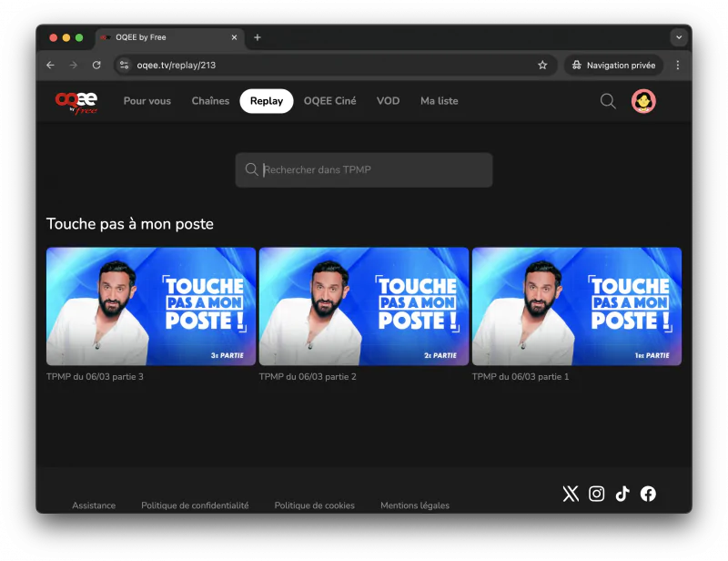Bookmark this page with the star icon
Screen dimensions: 728x561
(x=542, y=66)
